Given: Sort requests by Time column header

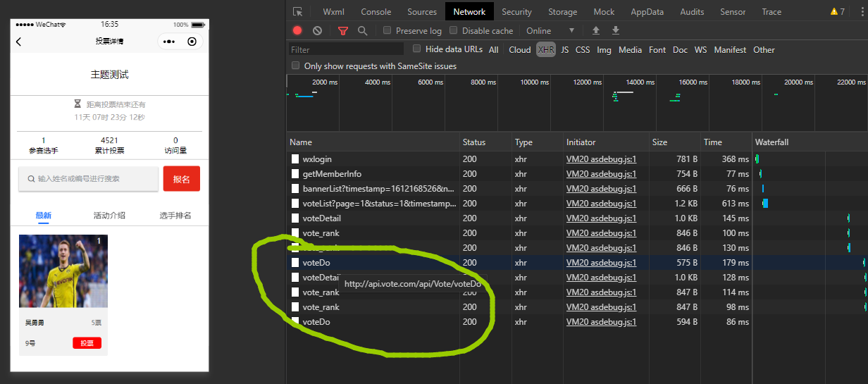Looking at the screenshot, I should [x=726, y=142].
